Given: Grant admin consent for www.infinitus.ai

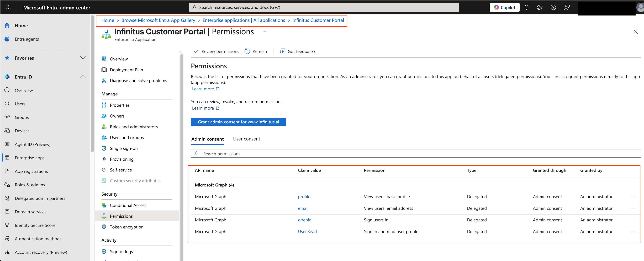Looking at the screenshot, I should (x=239, y=122).
